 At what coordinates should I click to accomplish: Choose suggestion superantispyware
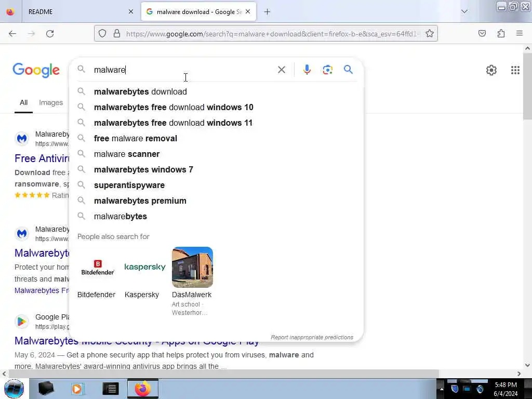[217, 185]
